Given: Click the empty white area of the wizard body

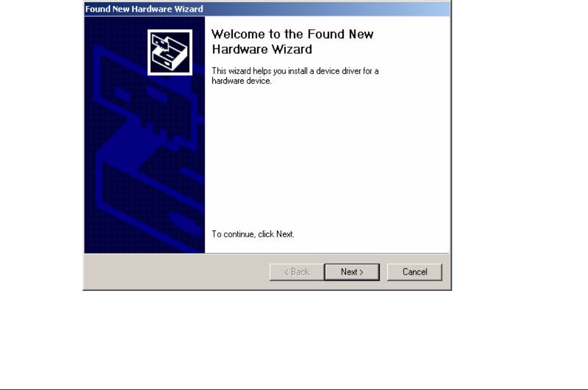Looking at the screenshot, I should tap(326, 157).
